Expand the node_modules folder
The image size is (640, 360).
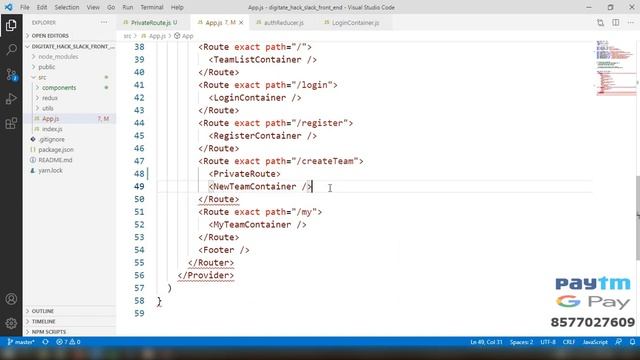point(58,56)
